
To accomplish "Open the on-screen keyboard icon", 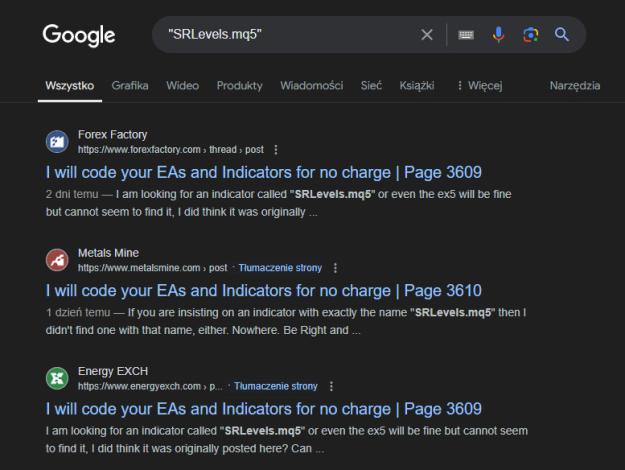I will (x=466, y=35).
